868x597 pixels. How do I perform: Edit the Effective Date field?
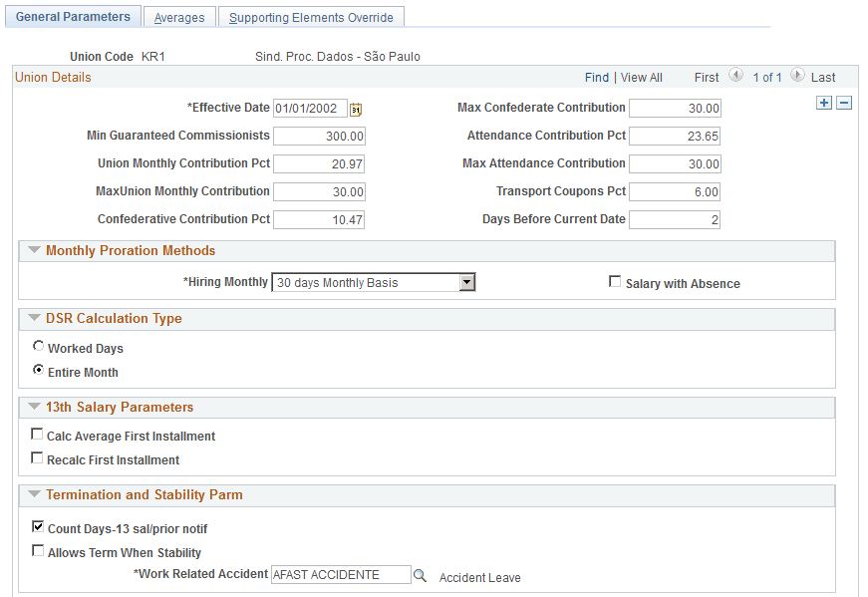[311, 109]
